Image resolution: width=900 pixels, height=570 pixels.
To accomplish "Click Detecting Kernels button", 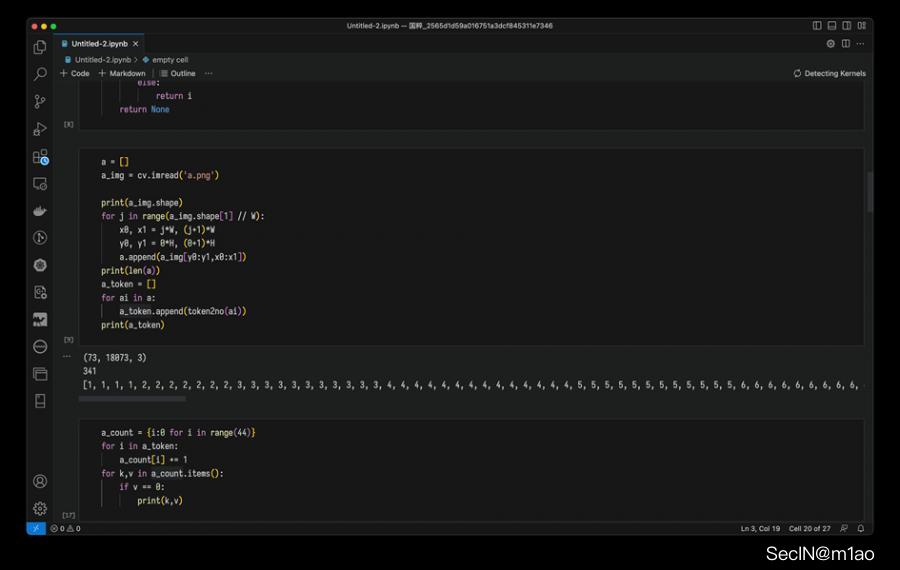I will tap(829, 73).
